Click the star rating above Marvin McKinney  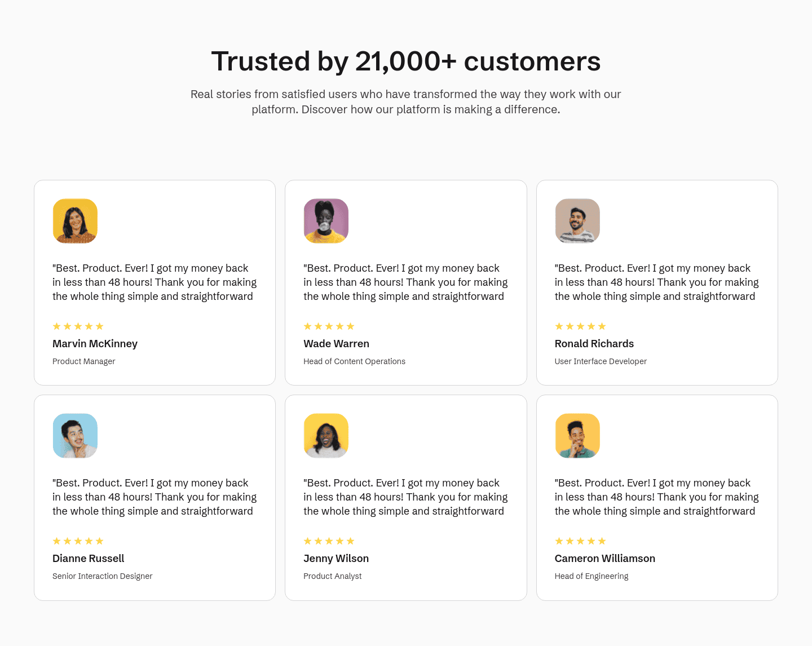[78, 326]
